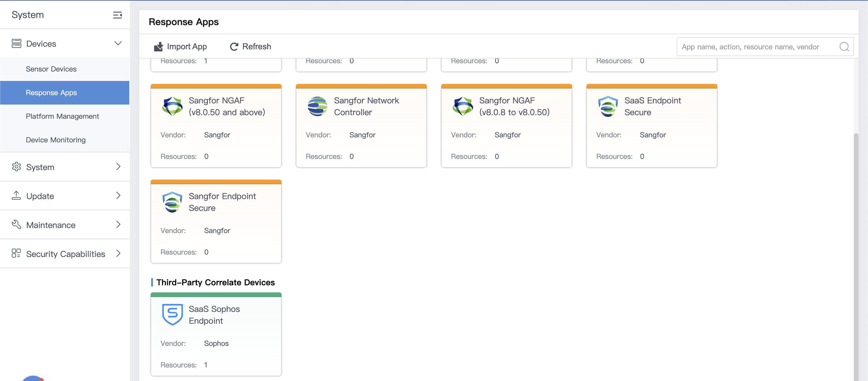The image size is (868, 381).
Task: Open SaaS Sophos Endpoint card title
Action: (214, 315)
